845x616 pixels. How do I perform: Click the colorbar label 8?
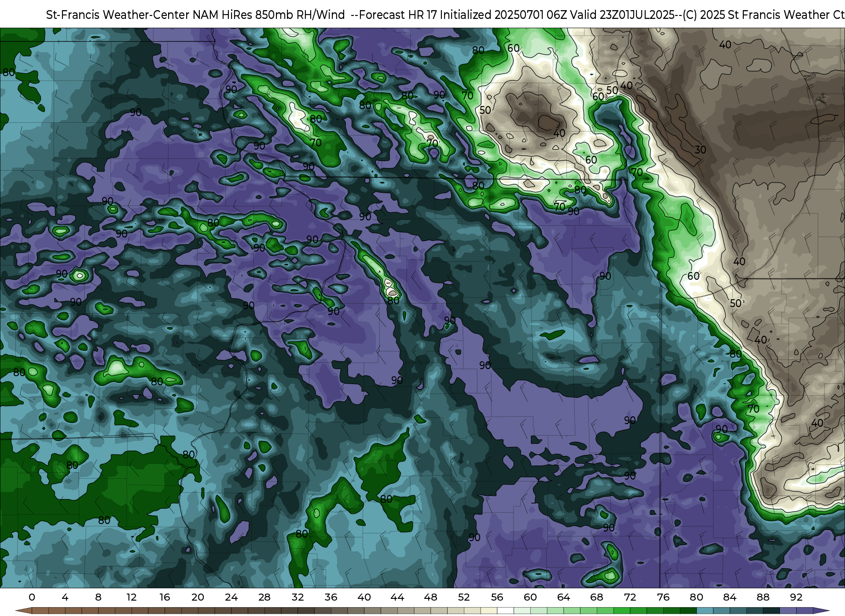pos(98,597)
